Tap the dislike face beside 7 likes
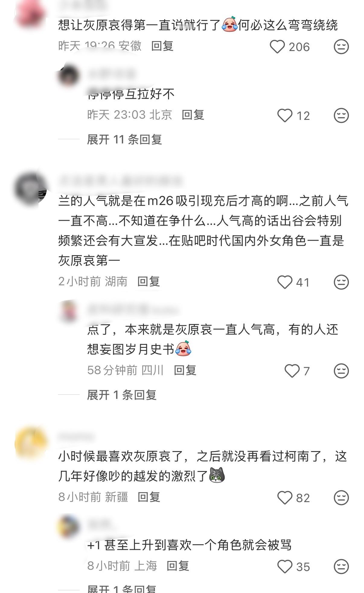The image size is (364, 593). click(x=341, y=371)
